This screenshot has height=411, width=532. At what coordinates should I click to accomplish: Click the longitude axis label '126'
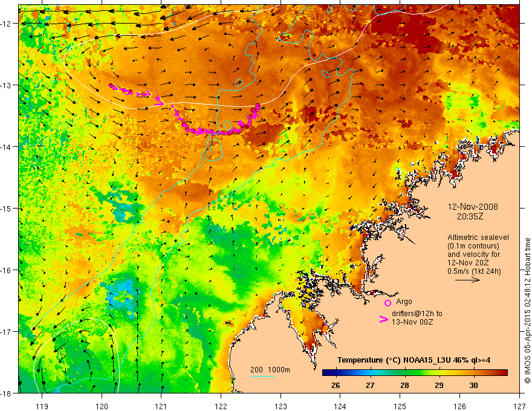[x=459, y=406]
